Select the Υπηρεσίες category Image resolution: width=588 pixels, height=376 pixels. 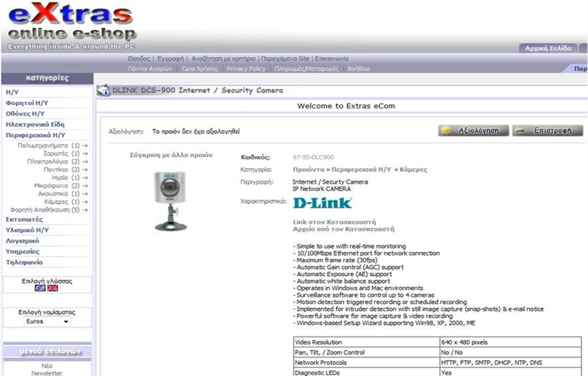(22, 251)
